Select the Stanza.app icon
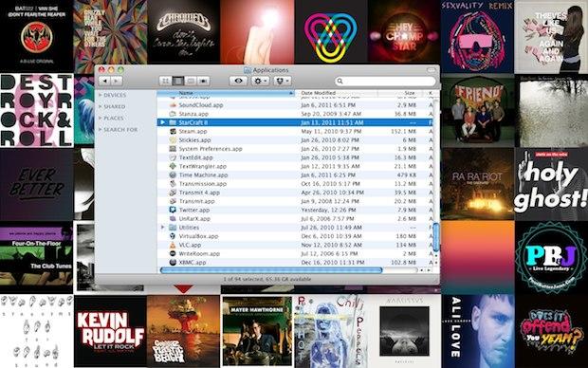This screenshot has width=588, height=368. [x=173, y=114]
